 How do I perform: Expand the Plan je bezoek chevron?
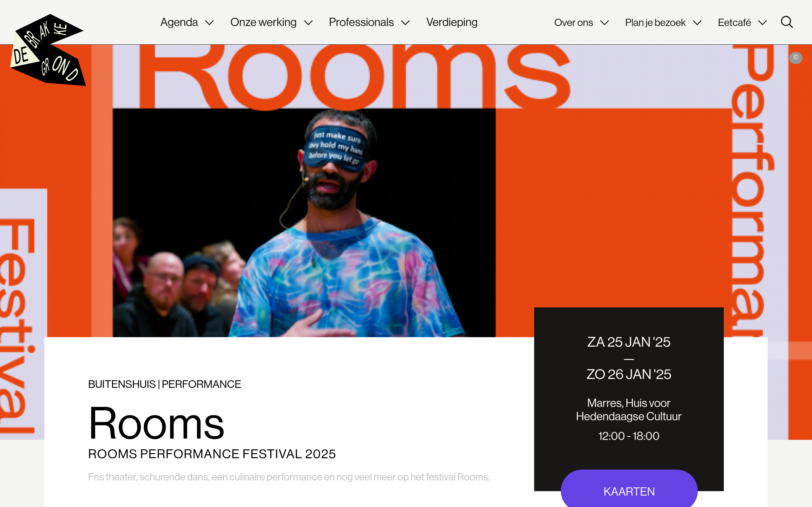point(697,23)
